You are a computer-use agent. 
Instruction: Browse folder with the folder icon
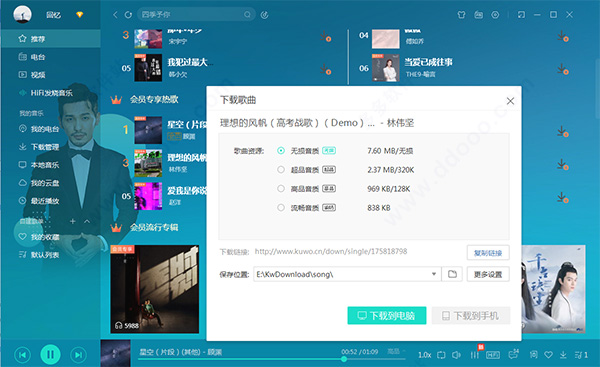pyautogui.click(x=452, y=274)
